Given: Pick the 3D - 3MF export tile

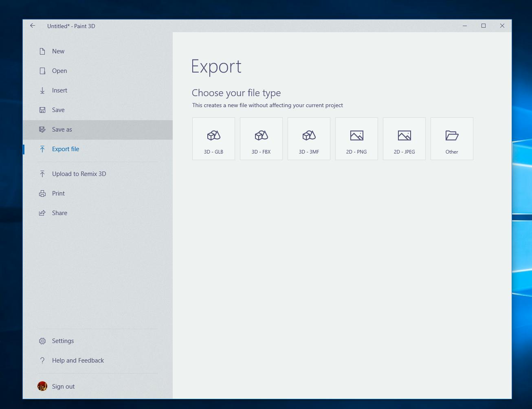Looking at the screenshot, I should click(309, 139).
